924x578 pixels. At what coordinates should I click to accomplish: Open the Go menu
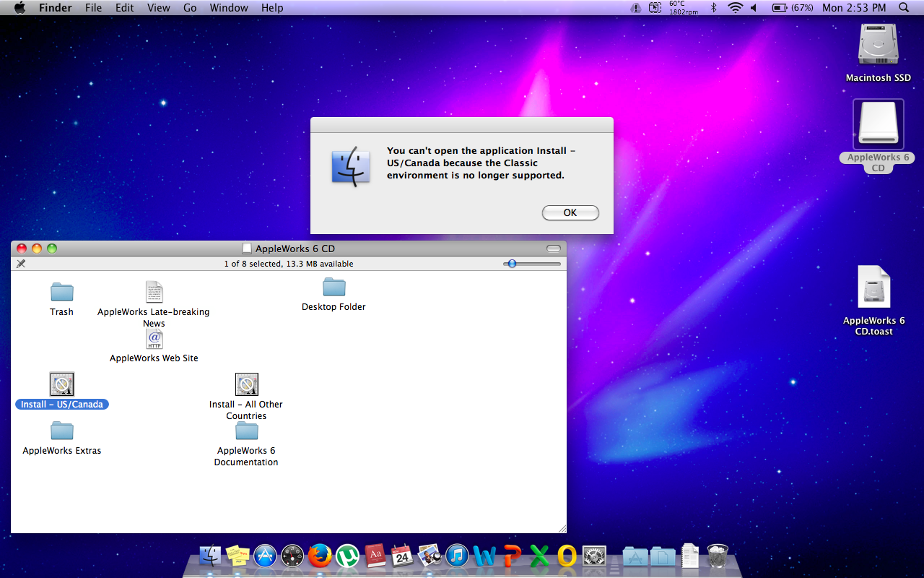click(190, 8)
